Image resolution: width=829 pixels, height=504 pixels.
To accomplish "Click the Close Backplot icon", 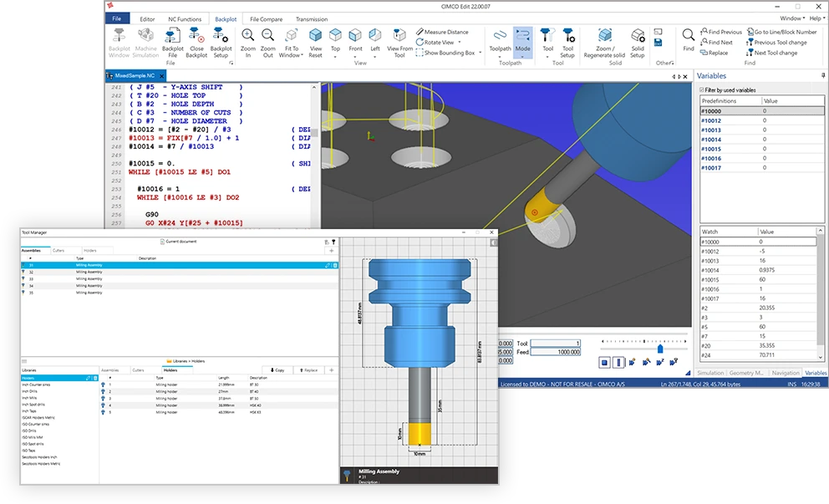I will pyautogui.click(x=196, y=36).
